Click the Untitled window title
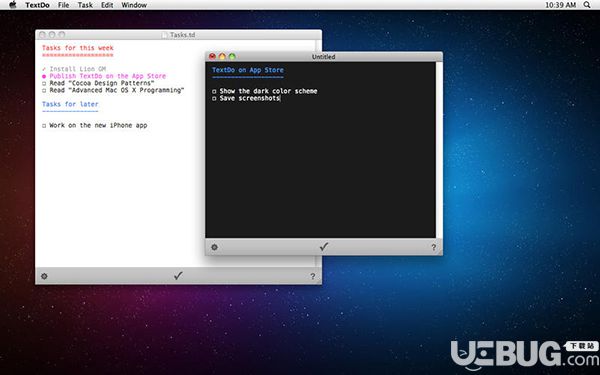This screenshot has height=375, width=600. [323, 57]
